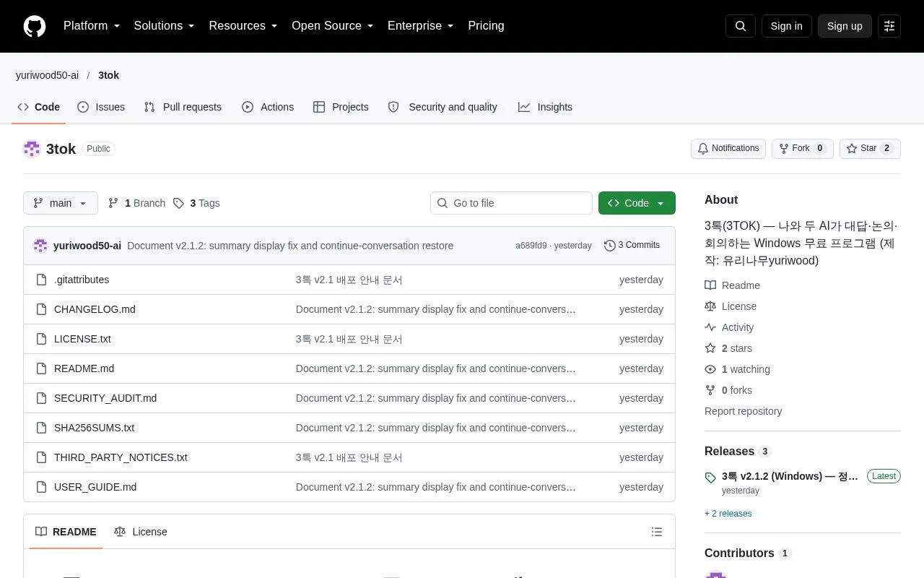Star the 3tok repository

870,149
